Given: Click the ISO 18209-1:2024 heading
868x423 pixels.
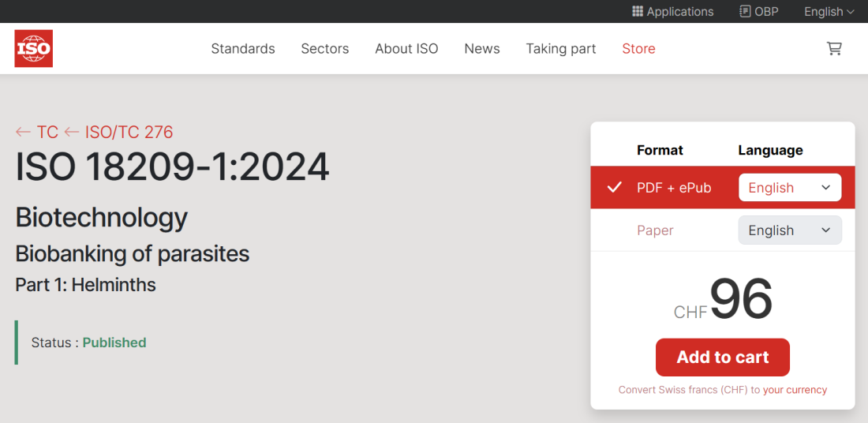Looking at the screenshot, I should tap(172, 167).
